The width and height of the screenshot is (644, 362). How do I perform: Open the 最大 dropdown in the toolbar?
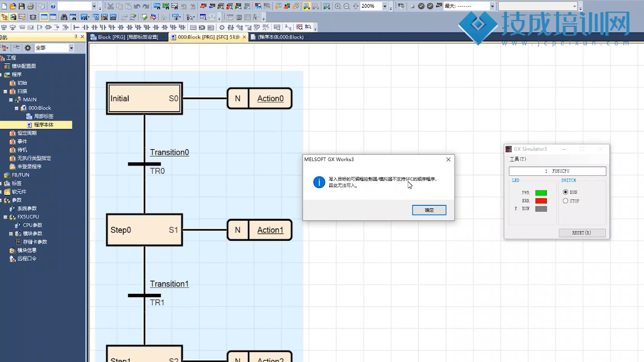click(493, 6)
